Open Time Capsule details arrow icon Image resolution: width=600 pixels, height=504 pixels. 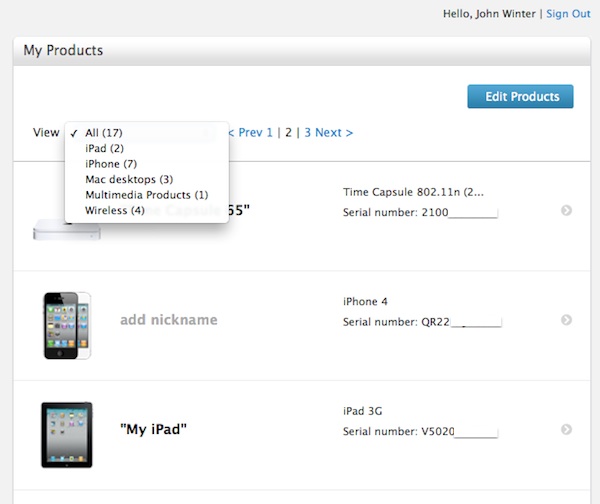[x=566, y=210]
